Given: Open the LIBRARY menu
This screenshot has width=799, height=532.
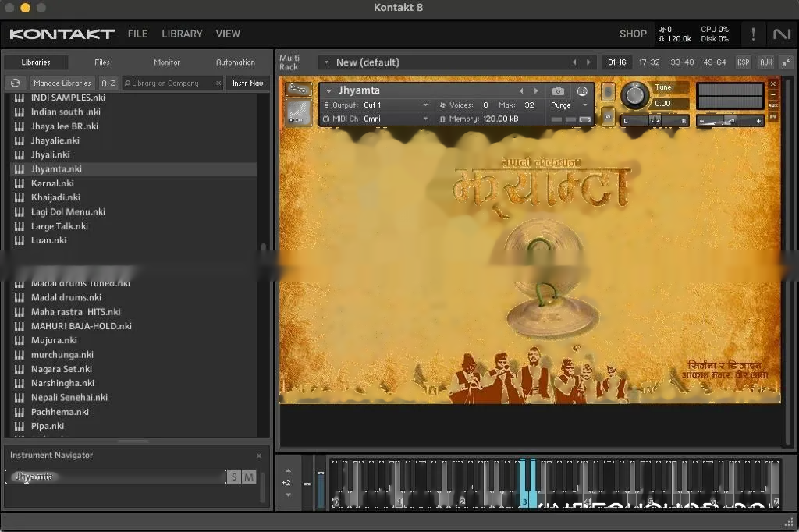Looking at the screenshot, I should (x=181, y=34).
